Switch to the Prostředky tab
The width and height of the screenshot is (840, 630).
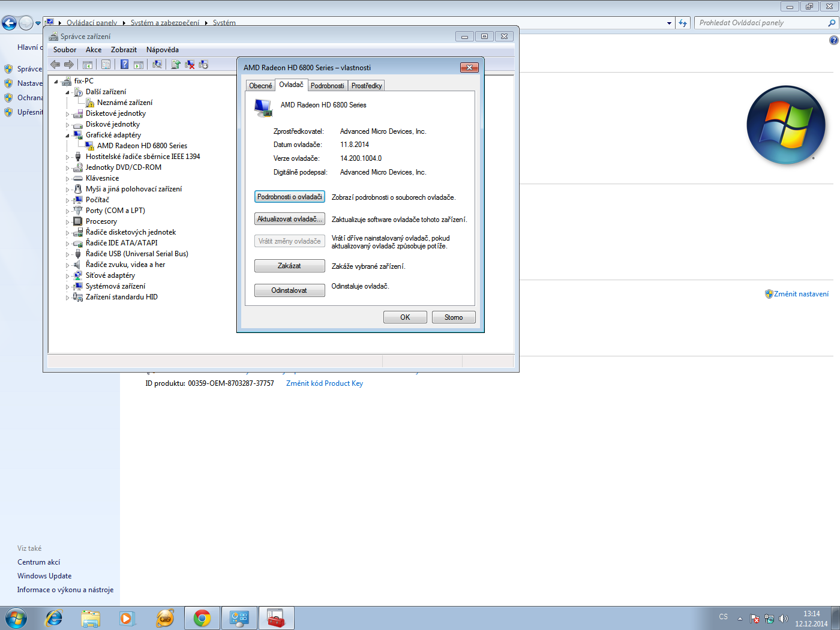point(367,86)
